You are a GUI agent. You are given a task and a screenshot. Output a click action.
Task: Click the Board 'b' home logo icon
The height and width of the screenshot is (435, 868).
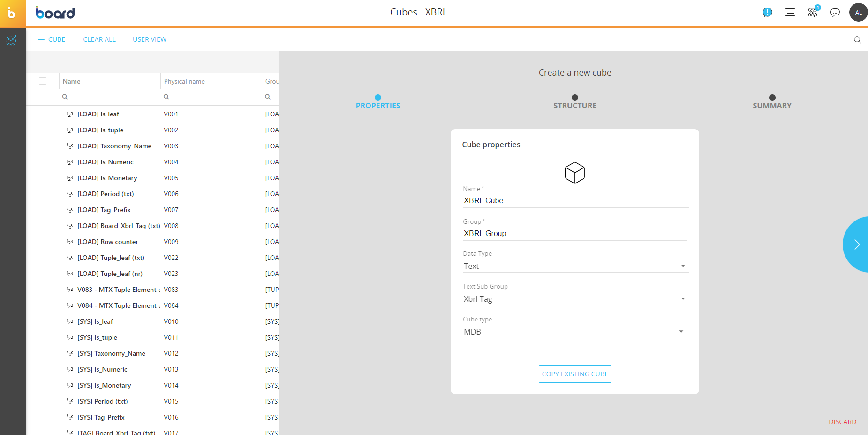point(12,13)
